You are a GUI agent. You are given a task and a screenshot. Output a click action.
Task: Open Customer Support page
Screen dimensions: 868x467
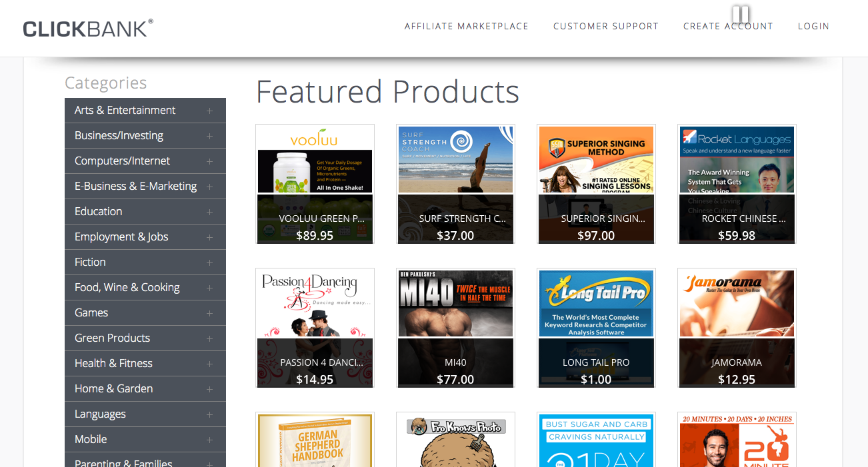click(x=606, y=27)
